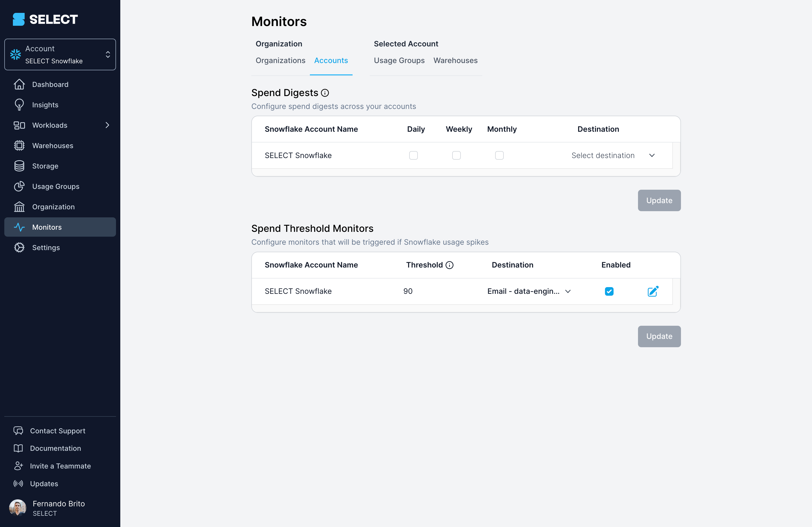Enable Weekly digest for SELECT Snowflake

tap(456, 155)
